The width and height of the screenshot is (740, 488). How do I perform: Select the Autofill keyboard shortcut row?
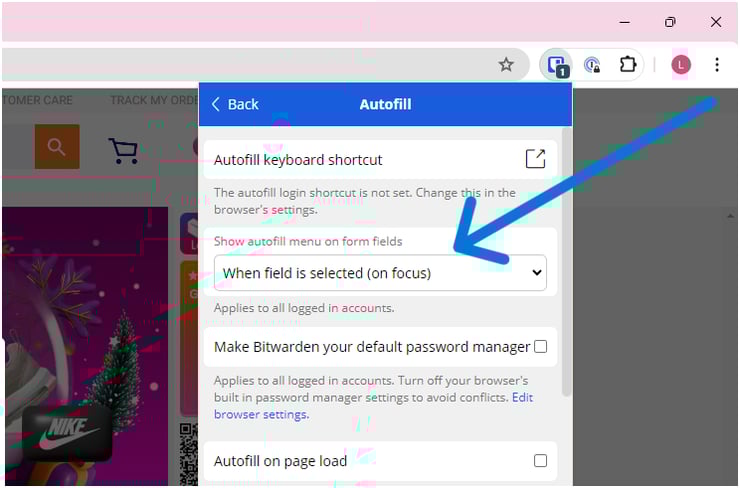tap(360, 160)
